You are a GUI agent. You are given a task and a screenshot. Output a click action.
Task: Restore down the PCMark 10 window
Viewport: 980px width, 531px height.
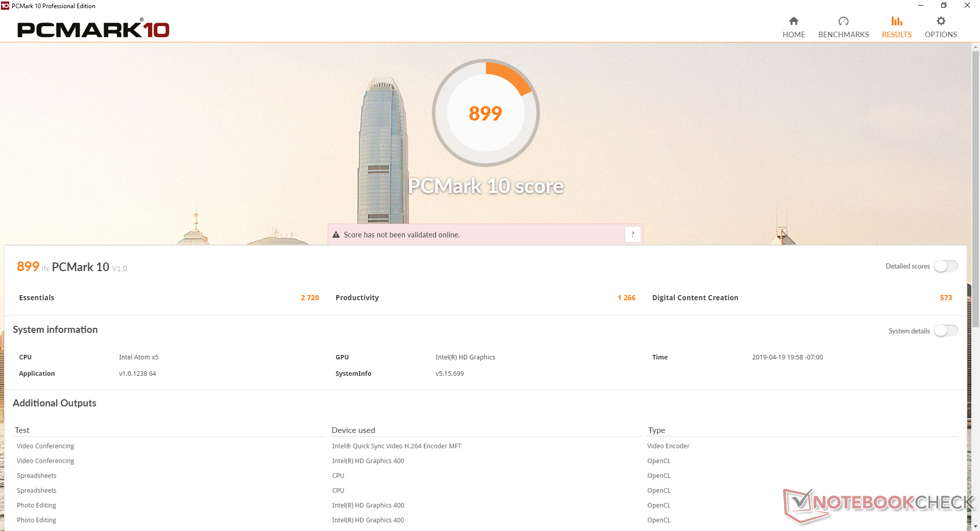[x=944, y=6]
